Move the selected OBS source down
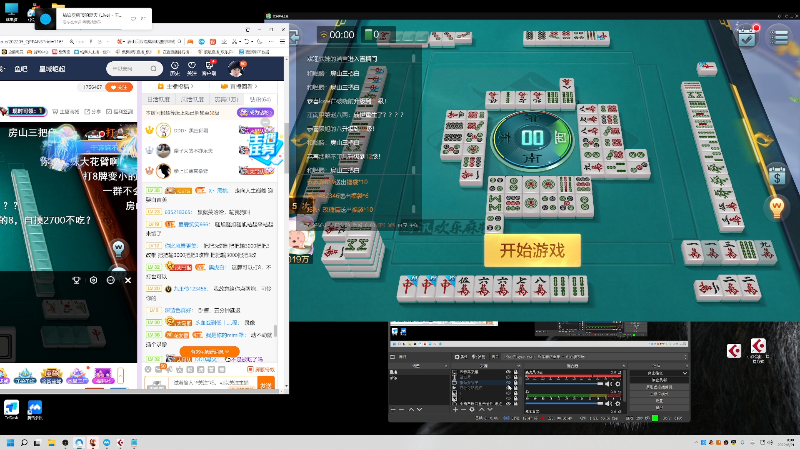The image size is (800, 450). coord(490,409)
